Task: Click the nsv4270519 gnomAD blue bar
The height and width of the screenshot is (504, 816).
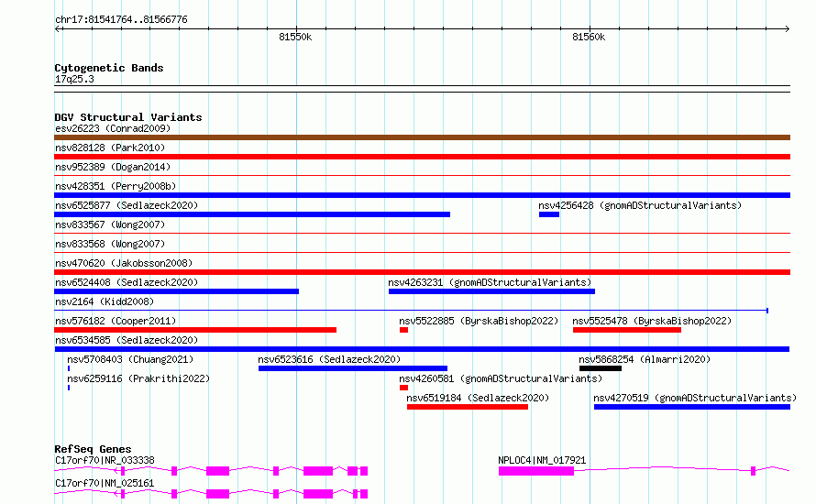Action: (692, 407)
